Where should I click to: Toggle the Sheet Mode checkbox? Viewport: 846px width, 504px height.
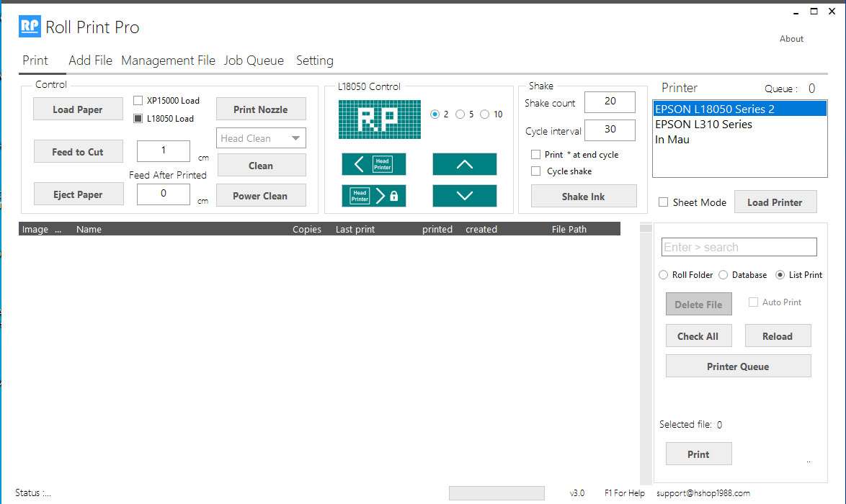click(x=663, y=202)
